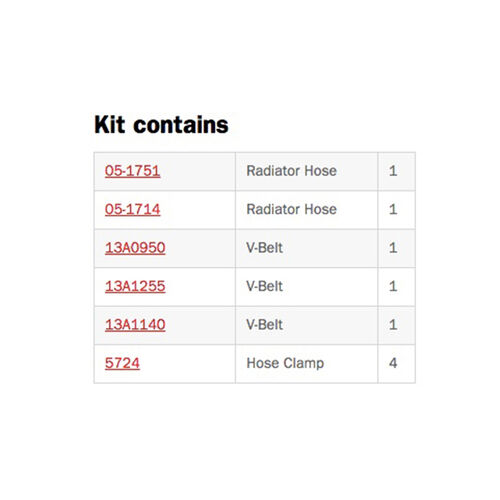
Task: Click the word Kit in the heading
Action: pyautogui.click(x=110, y=125)
